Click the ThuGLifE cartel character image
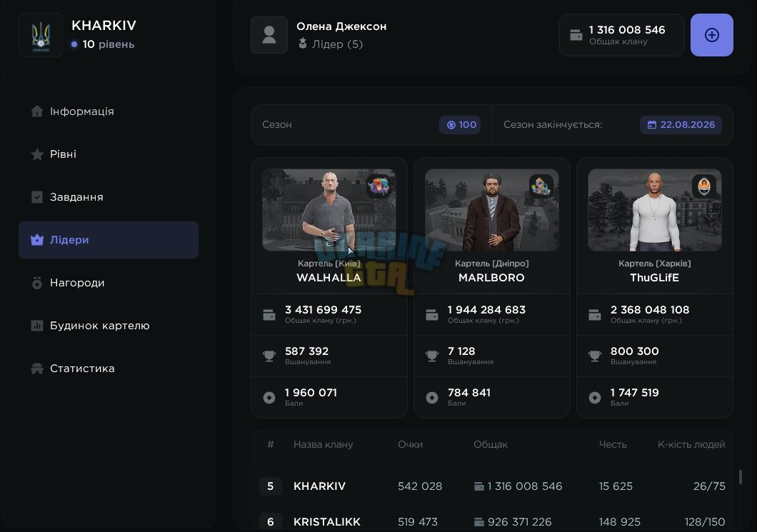This screenshot has width=757, height=532. (655, 210)
